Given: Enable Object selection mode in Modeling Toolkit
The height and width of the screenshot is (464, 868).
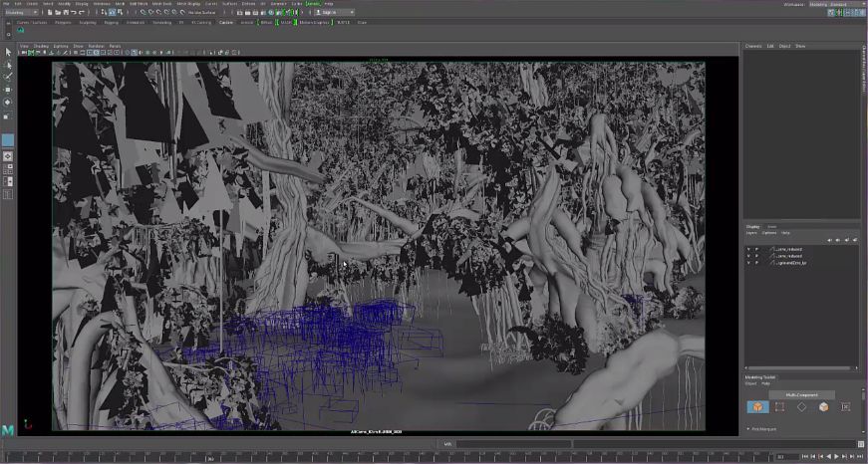Looking at the screenshot, I should point(757,406).
